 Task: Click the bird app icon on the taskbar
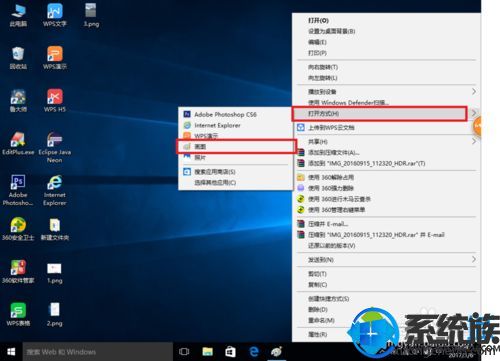coord(277,352)
